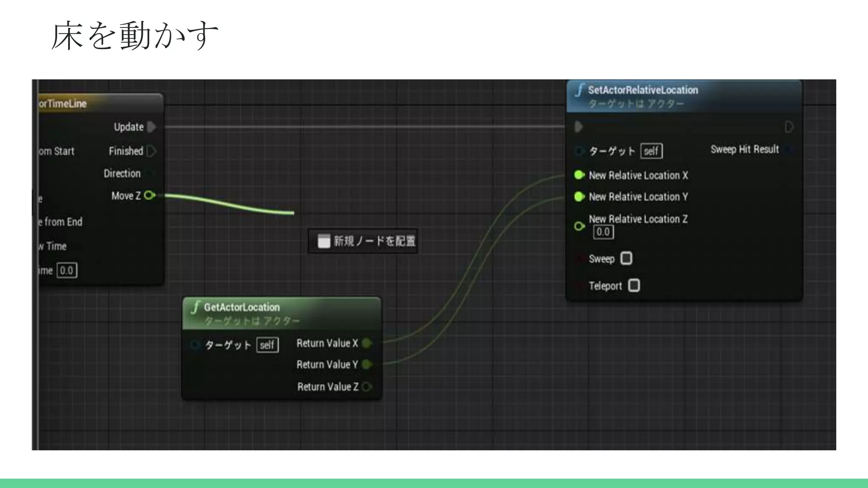Click New Relative Location Z input pin
The height and width of the screenshot is (488, 868).
pyautogui.click(x=579, y=226)
